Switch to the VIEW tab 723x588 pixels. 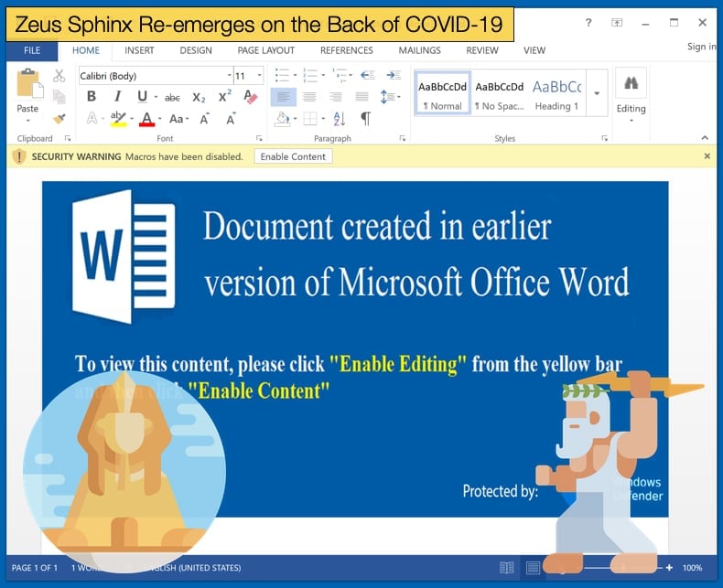click(x=534, y=50)
